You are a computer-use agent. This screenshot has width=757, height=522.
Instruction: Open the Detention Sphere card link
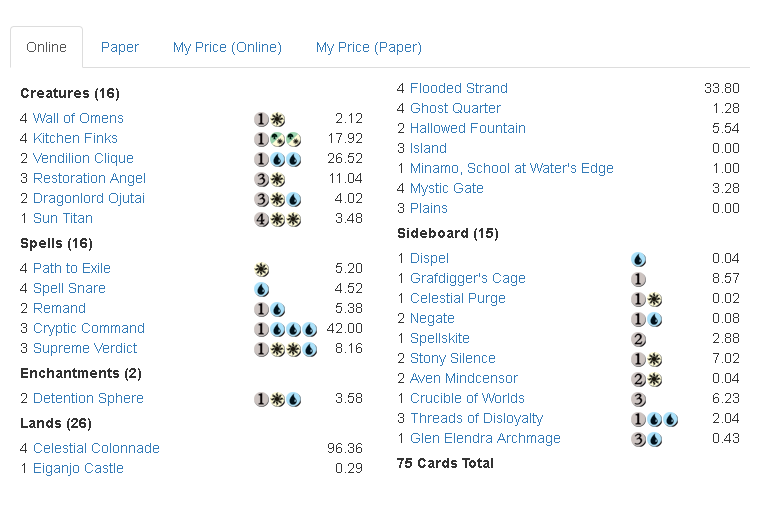click(88, 398)
